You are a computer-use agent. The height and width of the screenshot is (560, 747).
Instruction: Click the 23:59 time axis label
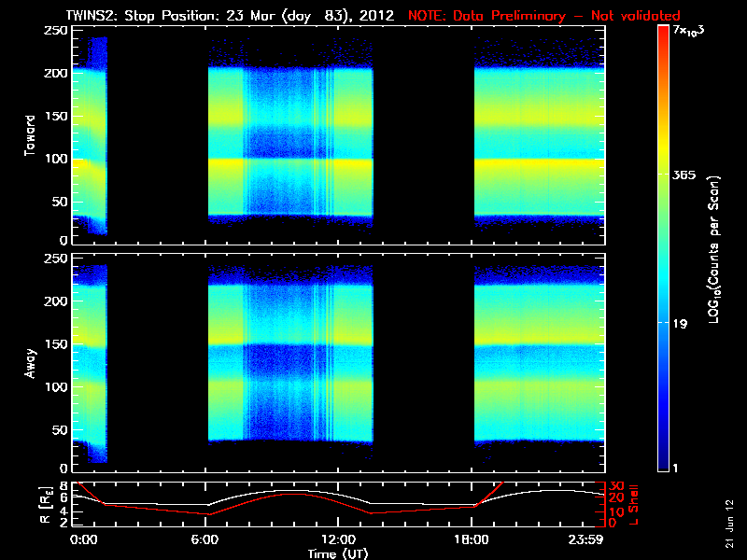click(x=585, y=540)
